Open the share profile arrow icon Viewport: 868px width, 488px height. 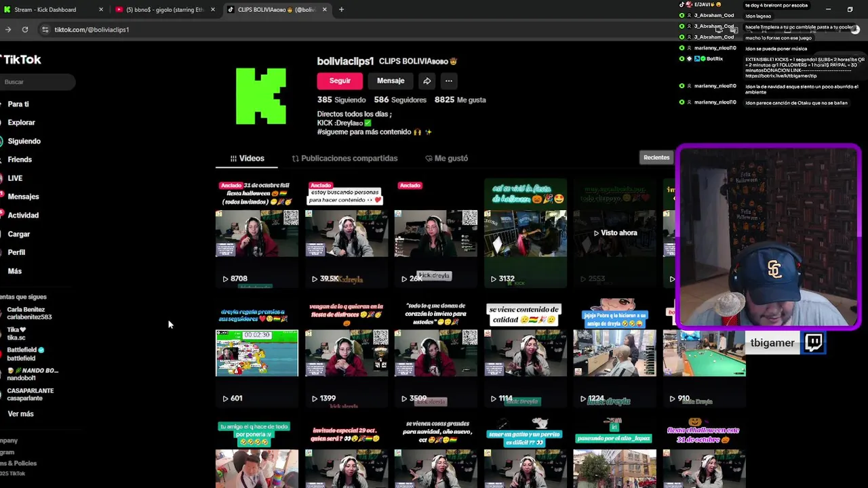pyautogui.click(x=427, y=81)
